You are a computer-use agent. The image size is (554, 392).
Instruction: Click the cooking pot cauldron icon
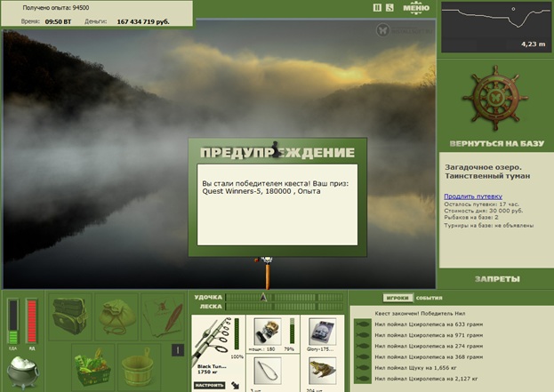pos(22,372)
